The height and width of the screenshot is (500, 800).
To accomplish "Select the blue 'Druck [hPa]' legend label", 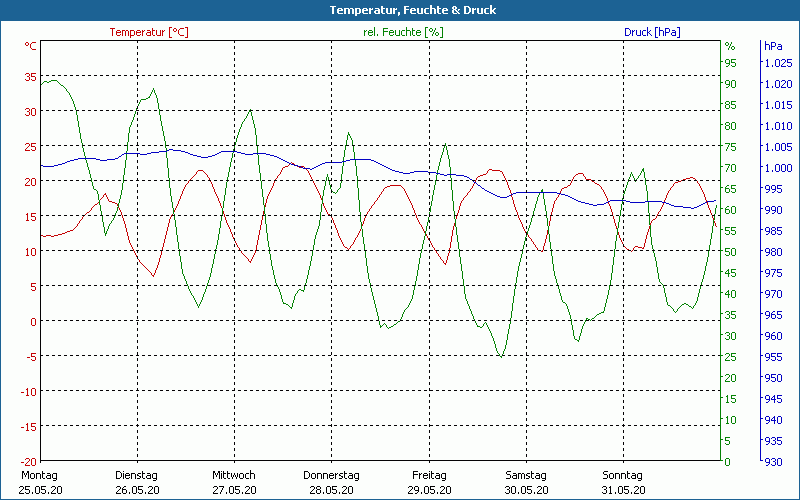I will [x=652, y=32].
